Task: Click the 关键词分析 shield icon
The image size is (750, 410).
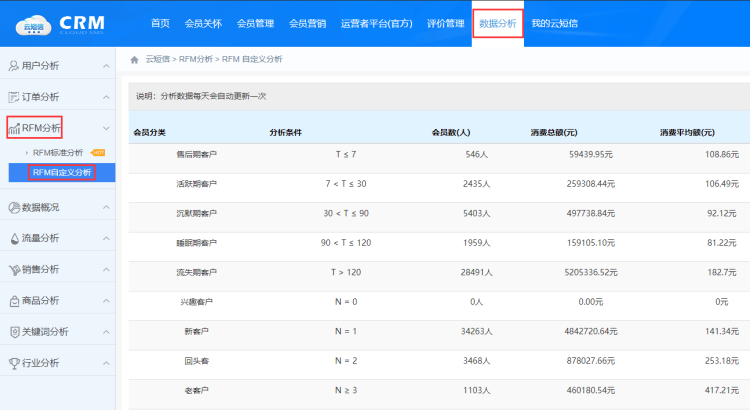Action: pos(14,332)
